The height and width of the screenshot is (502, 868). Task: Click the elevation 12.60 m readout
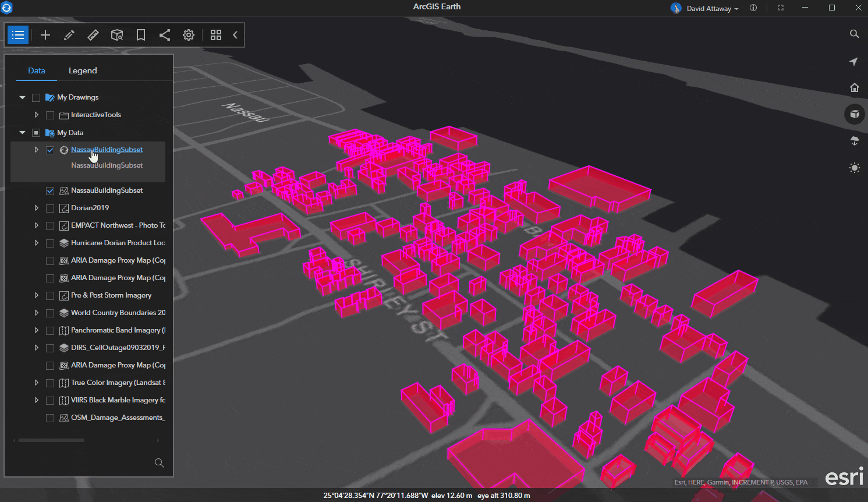[x=452, y=496]
